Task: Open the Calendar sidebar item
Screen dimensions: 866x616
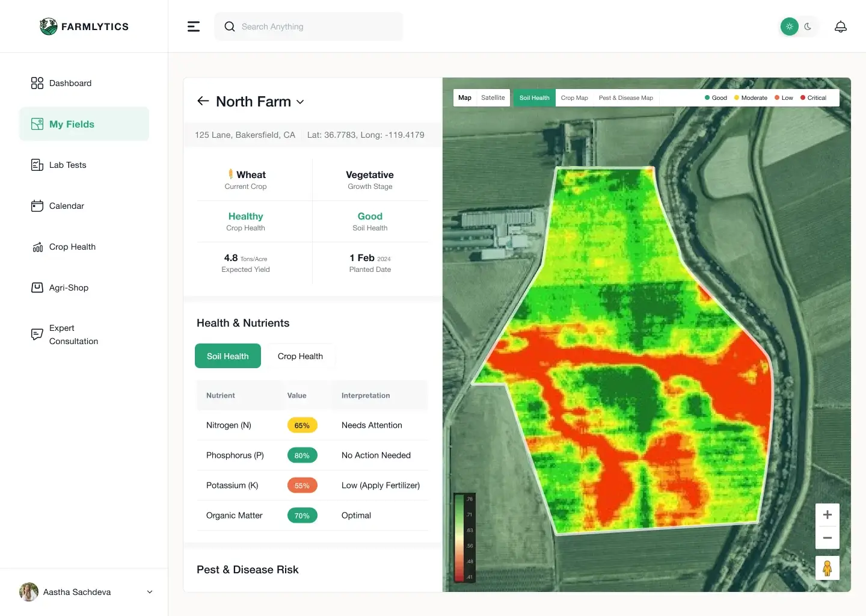Action: point(66,206)
